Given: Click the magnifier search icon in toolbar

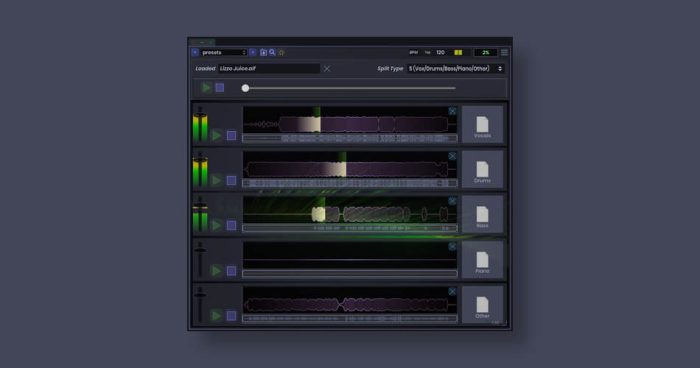Looking at the screenshot, I should 272,52.
